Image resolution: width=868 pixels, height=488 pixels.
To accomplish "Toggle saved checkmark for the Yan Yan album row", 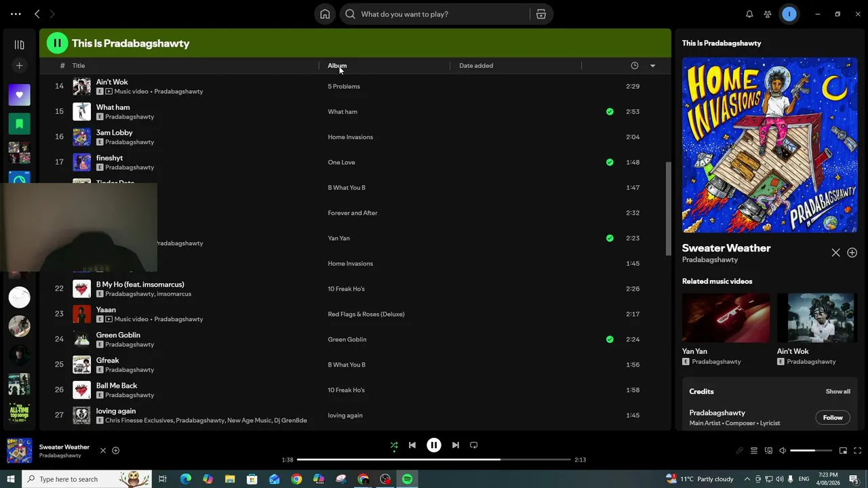I will pyautogui.click(x=610, y=239).
